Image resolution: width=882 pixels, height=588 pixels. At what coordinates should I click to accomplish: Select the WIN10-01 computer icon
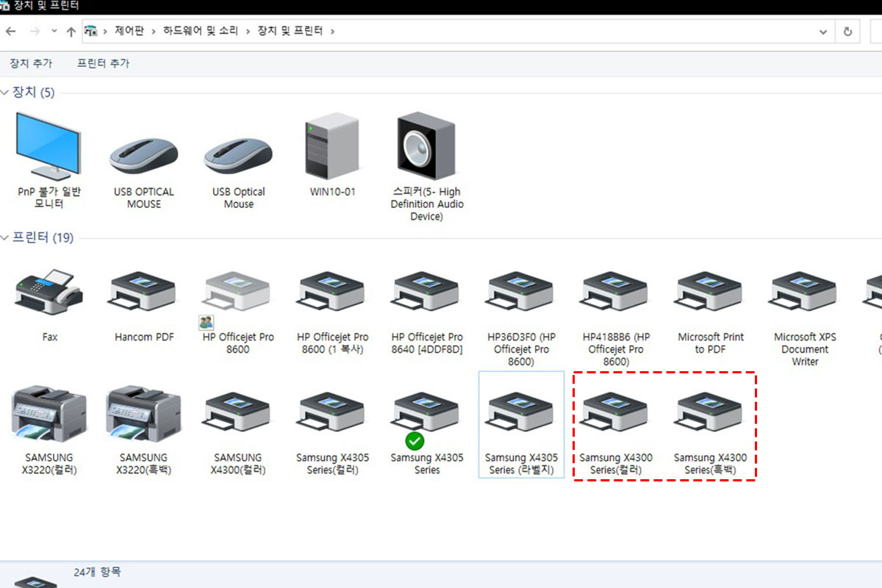333,147
